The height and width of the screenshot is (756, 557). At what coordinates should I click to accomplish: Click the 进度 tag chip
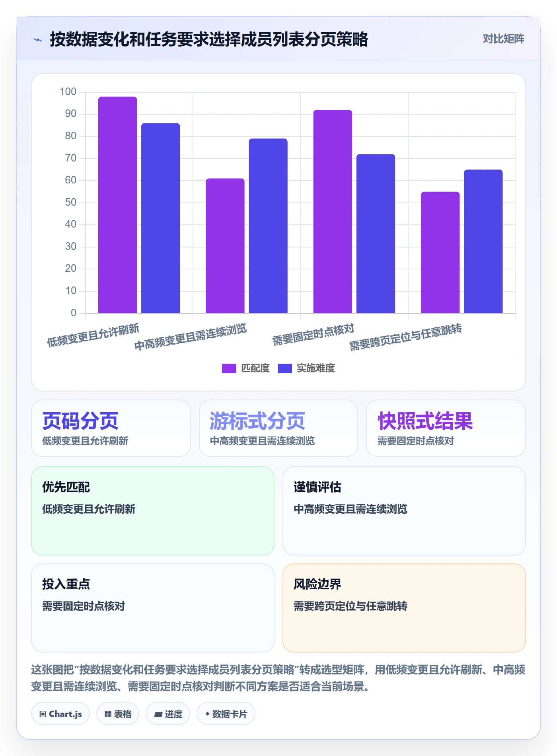(x=168, y=714)
